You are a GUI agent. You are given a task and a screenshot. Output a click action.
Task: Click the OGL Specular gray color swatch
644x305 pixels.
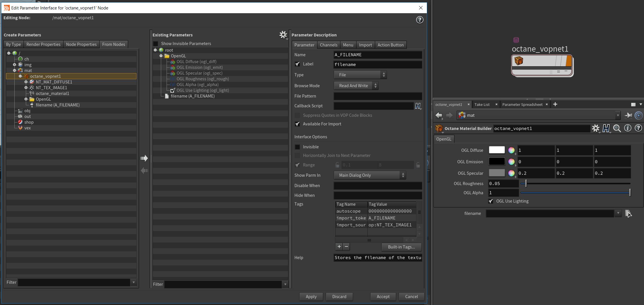click(x=497, y=173)
